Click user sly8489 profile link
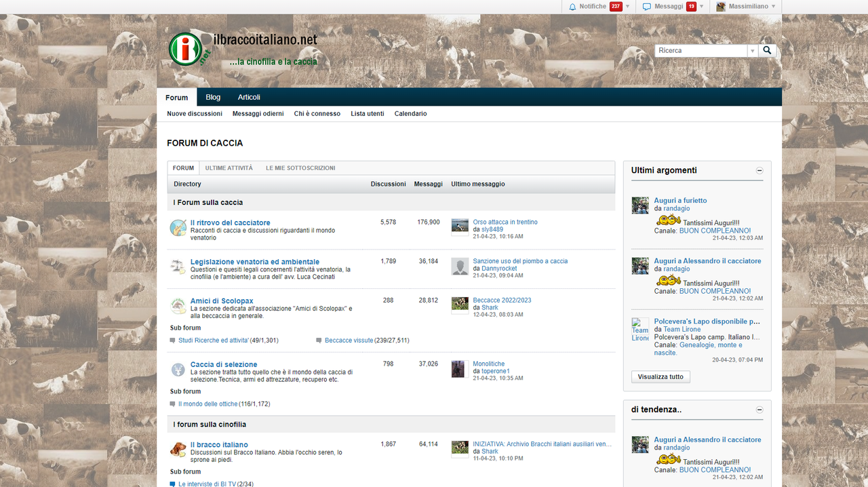The image size is (868, 487). tap(492, 229)
